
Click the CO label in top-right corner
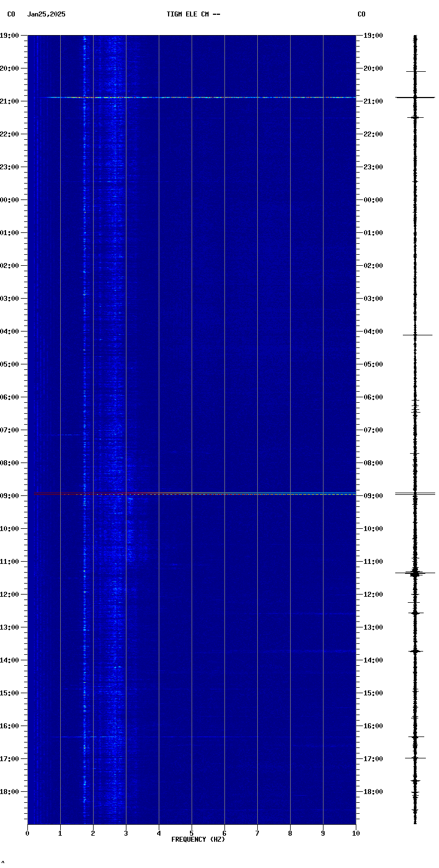click(361, 14)
